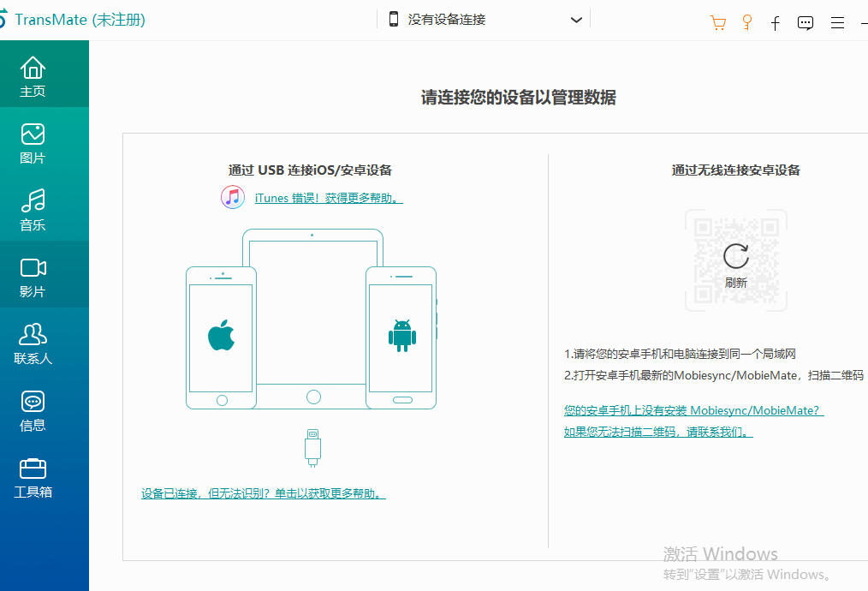The height and width of the screenshot is (591, 868).
Task: Open the Facebook page icon
Action: click(776, 23)
